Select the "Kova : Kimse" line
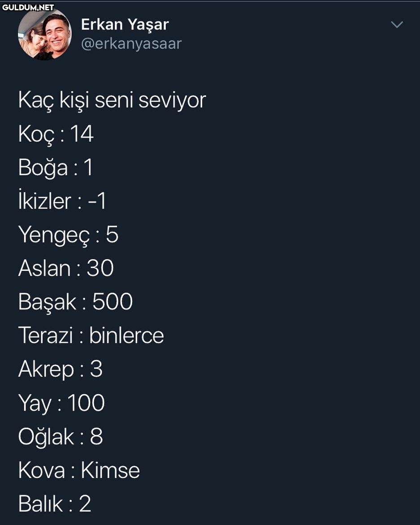This screenshot has height=525, width=420. coord(79,470)
